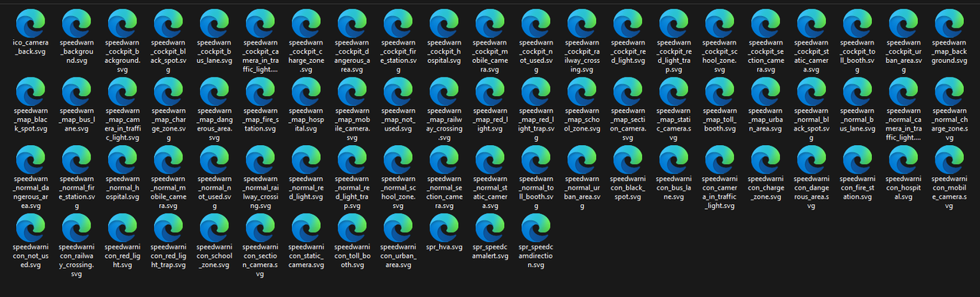Select speedwarn_cockpit_charge_zone.svg icon
This screenshot has width=980, height=297.
306,23
